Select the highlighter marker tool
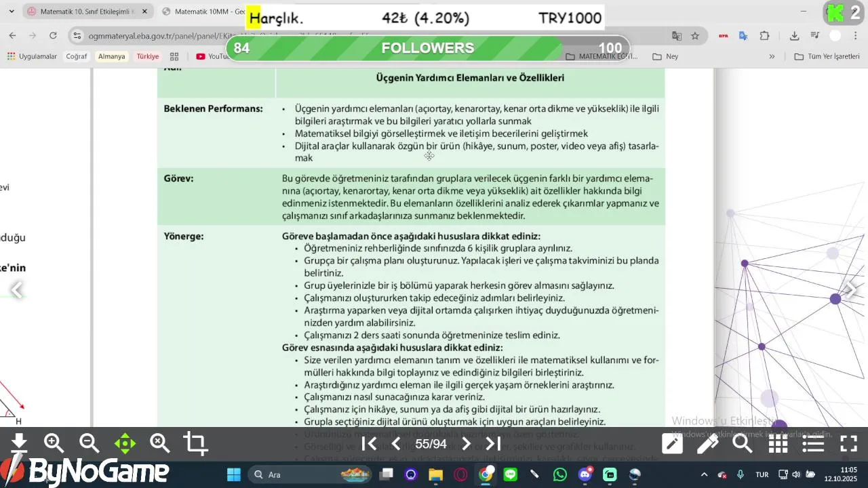Viewport: 868px width, 488px height. [x=708, y=444]
